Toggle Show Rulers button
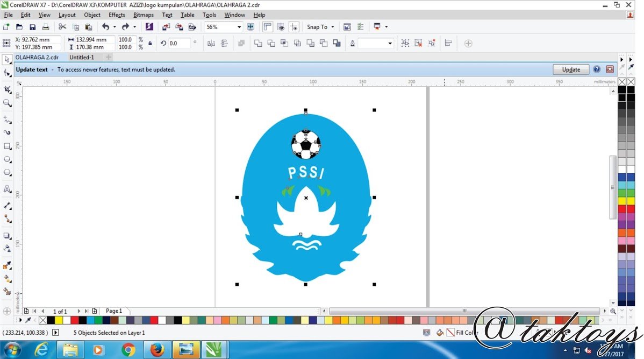 267,27
